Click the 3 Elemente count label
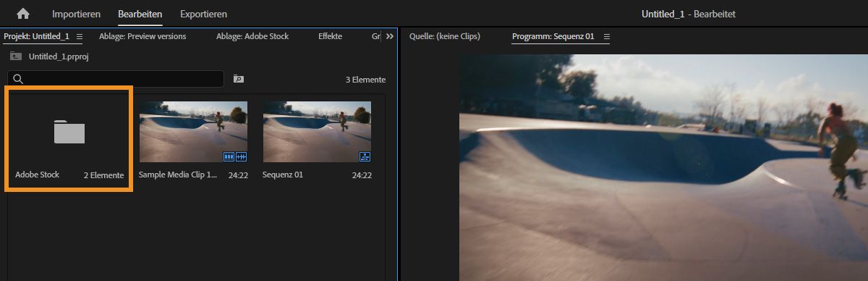Viewport: 868px width, 281px height. pos(365,80)
